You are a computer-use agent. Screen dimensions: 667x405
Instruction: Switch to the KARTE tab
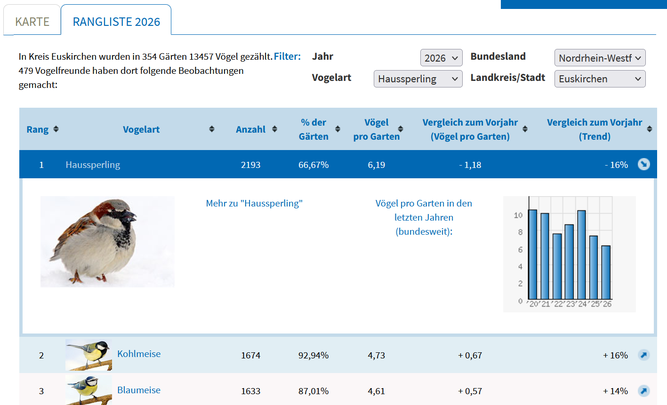pos(32,21)
